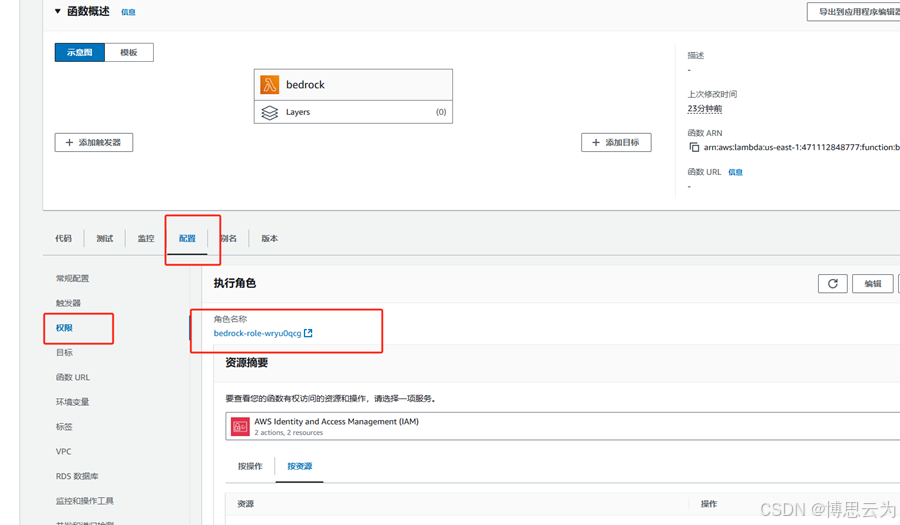Open the 代码 tab

pyautogui.click(x=64, y=238)
